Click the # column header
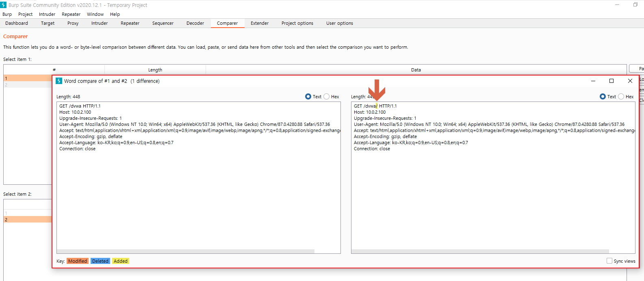Viewport: 644px width, 281px height. point(54,70)
